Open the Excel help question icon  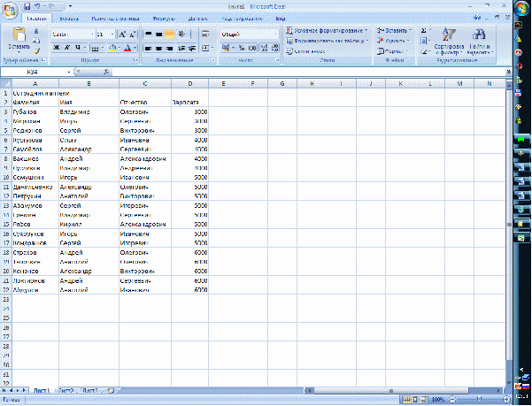tap(477, 18)
